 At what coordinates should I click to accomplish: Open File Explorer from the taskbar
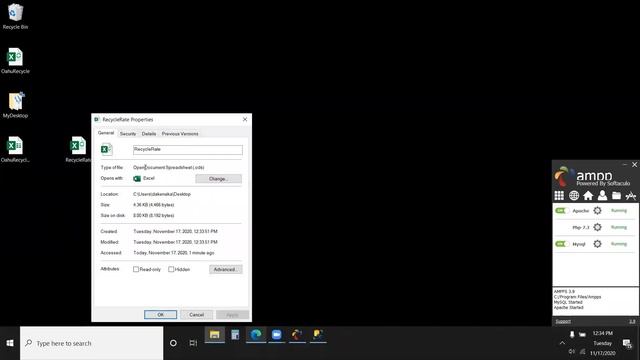(x=215, y=335)
